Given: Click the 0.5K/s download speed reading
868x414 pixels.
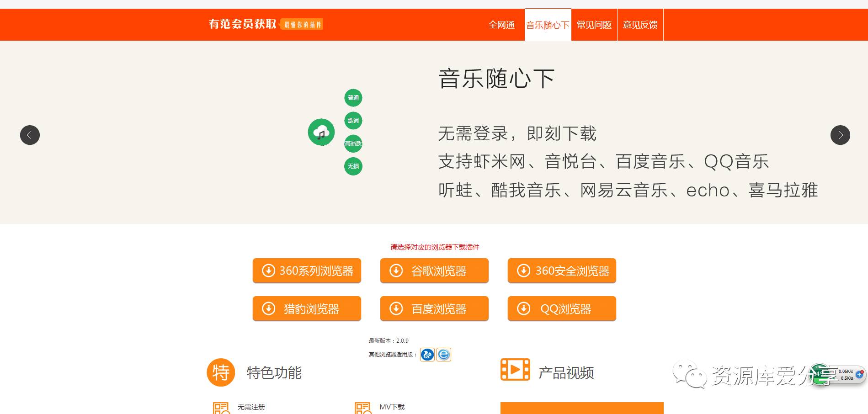Looking at the screenshot, I should point(847,378).
